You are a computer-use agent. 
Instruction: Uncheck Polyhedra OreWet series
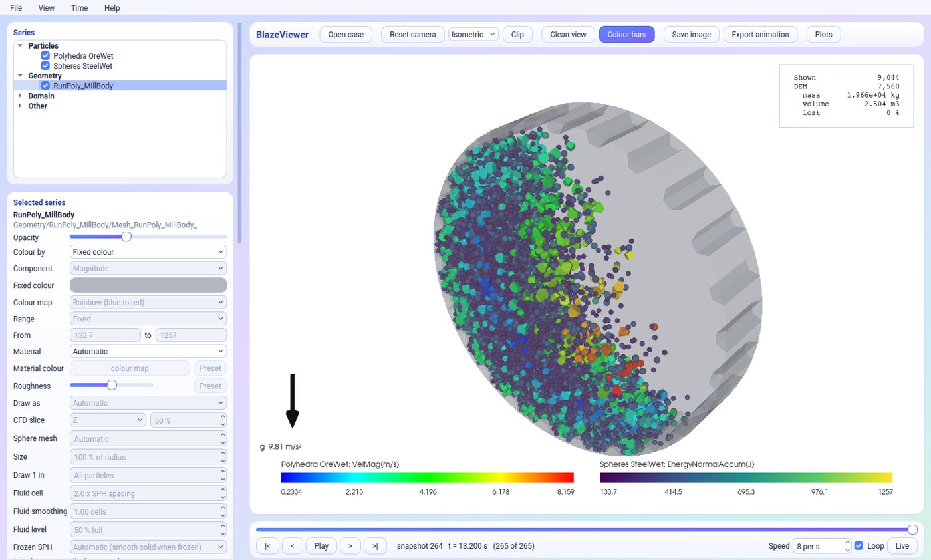click(x=45, y=56)
